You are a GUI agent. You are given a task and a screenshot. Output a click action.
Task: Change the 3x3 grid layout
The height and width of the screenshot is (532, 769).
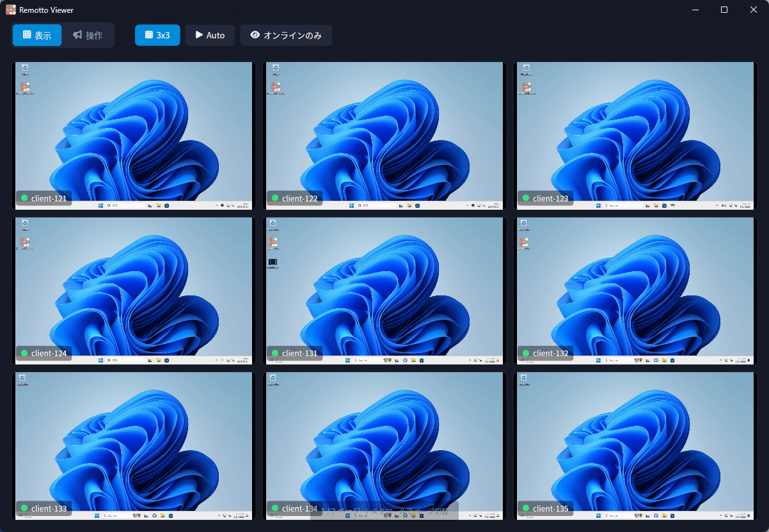(x=157, y=35)
